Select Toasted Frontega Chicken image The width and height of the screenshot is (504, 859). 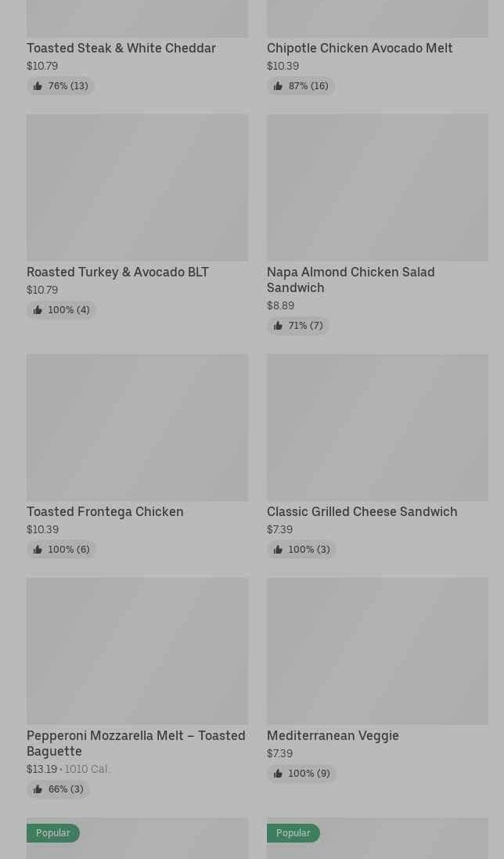pos(138,428)
